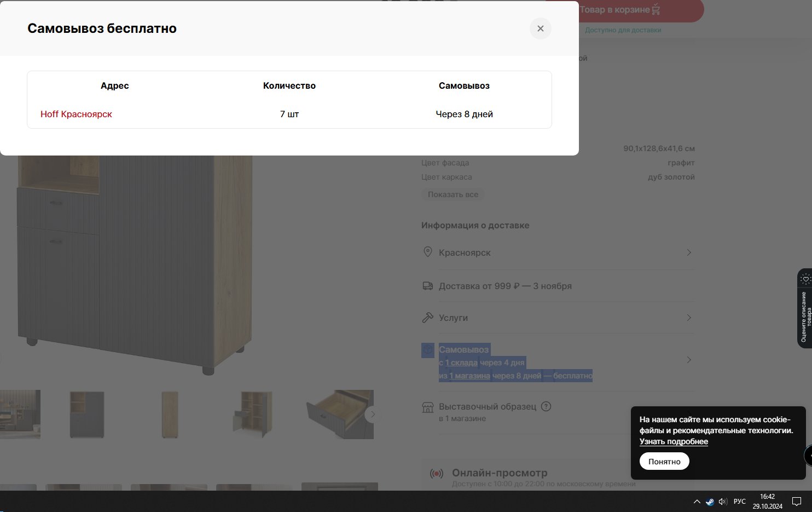Click the question mark help icon
The height and width of the screenshot is (512, 812).
[546, 406]
